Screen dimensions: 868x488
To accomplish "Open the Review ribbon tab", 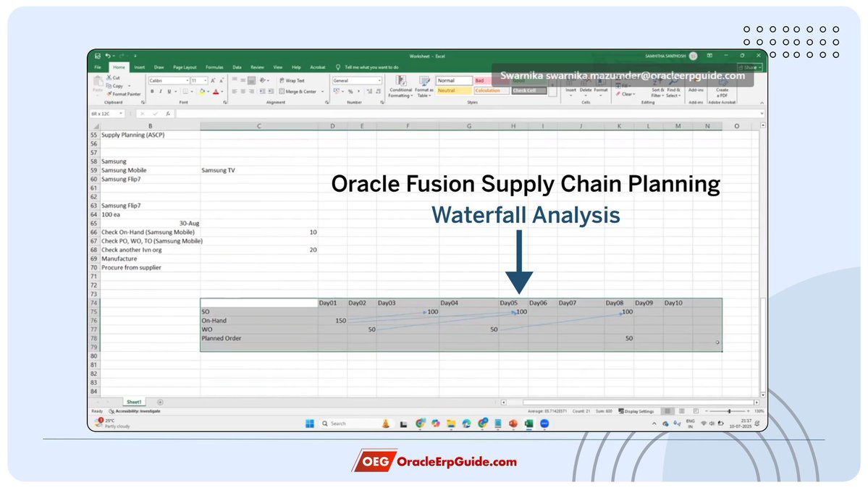I will point(257,66).
